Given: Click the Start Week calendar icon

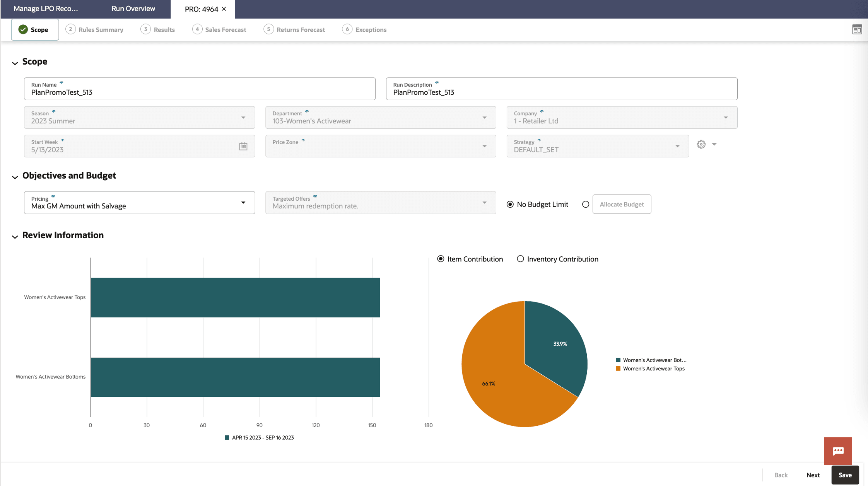Looking at the screenshot, I should point(243,146).
